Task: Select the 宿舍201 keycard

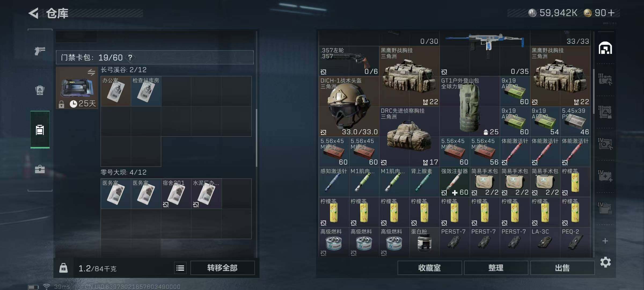Action: coord(176,194)
